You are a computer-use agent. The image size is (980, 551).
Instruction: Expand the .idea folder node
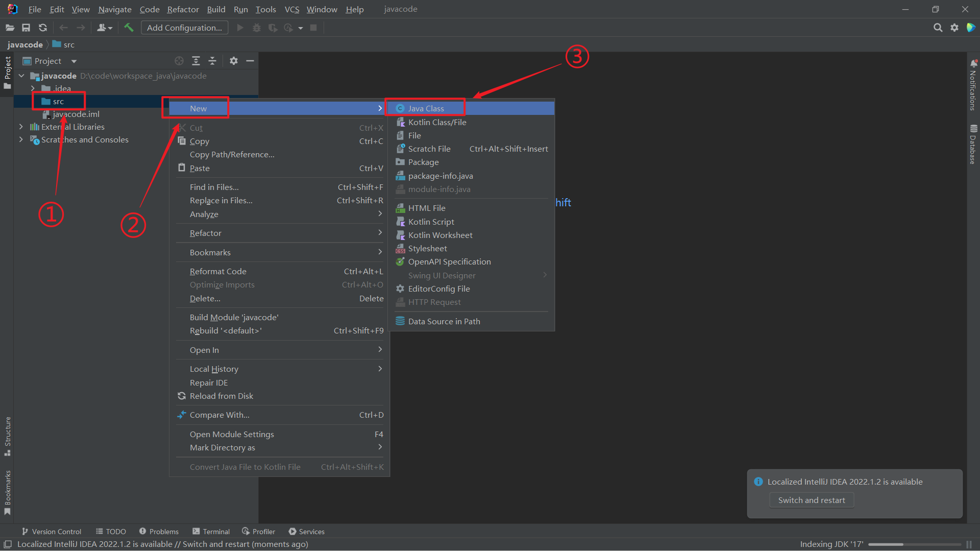coord(33,88)
